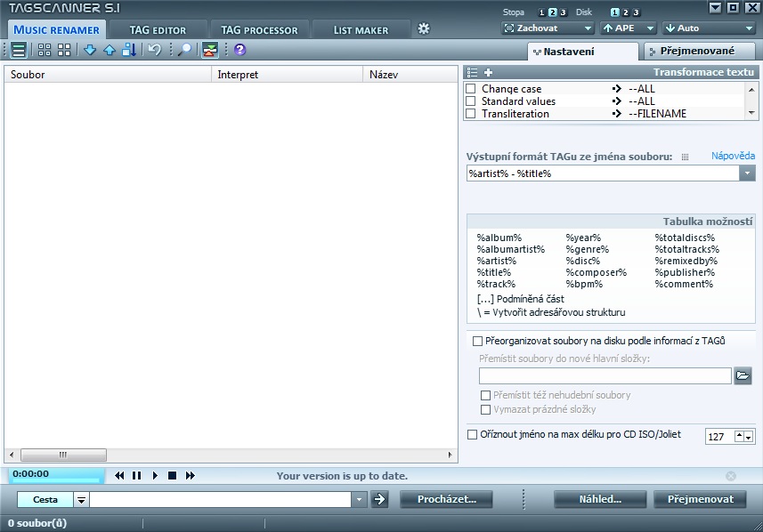Switch to the TAG editor tab
The height and width of the screenshot is (532, 763).
(158, 30)
